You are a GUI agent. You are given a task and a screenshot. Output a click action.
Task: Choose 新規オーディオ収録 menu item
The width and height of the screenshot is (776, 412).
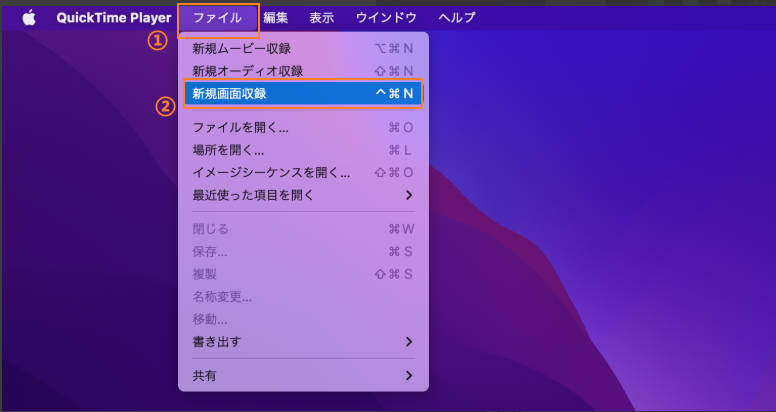point(303,71)
